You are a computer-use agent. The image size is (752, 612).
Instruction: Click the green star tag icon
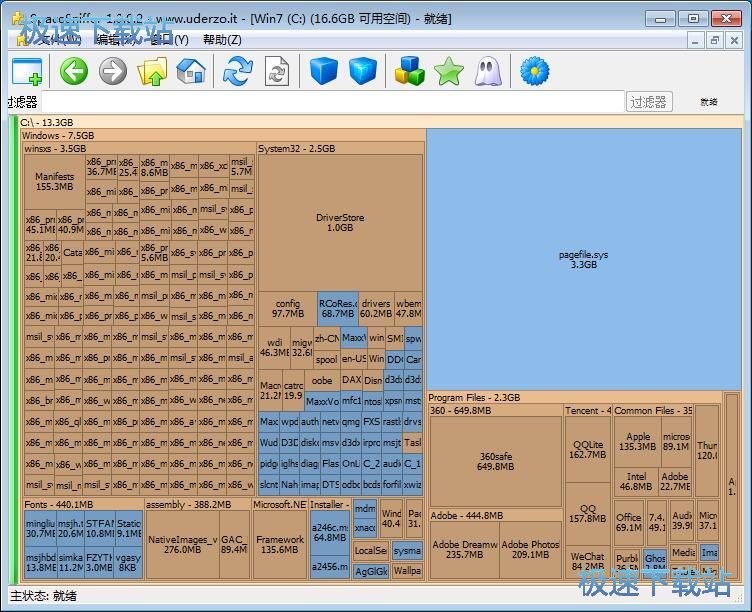pos(449,71)
